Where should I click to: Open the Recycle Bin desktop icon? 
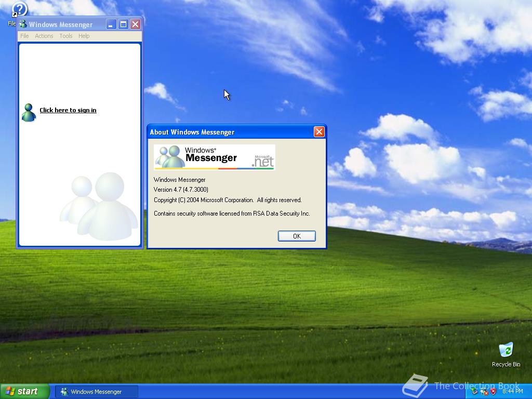[x=506, y=354]
